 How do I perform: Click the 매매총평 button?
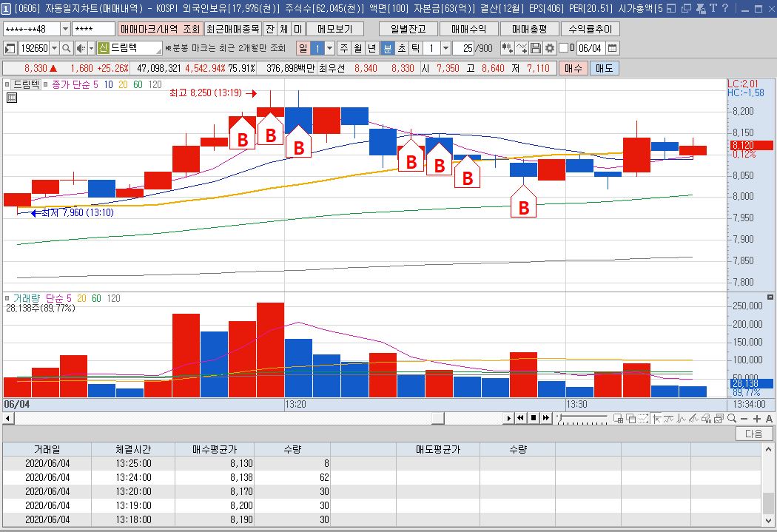tap(529, 29)
